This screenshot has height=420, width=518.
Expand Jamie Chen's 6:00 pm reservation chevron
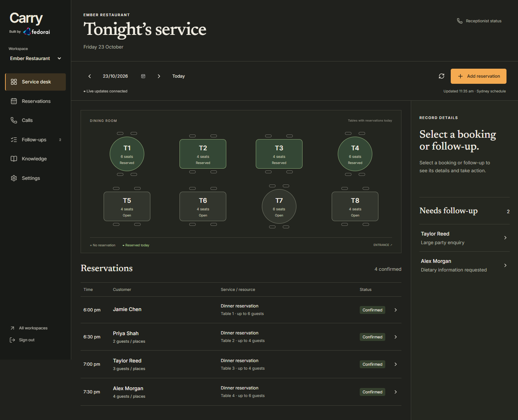tap(396, 310)
